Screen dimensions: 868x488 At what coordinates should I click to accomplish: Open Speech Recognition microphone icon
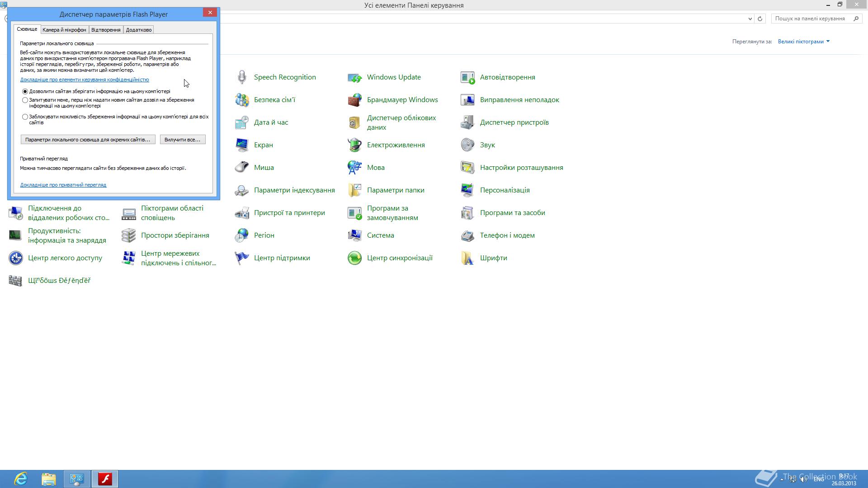click(242, 77)
